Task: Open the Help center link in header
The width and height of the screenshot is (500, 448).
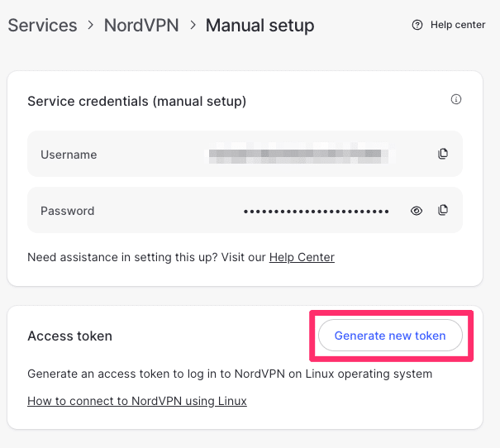Action: [x=458, y=25]
